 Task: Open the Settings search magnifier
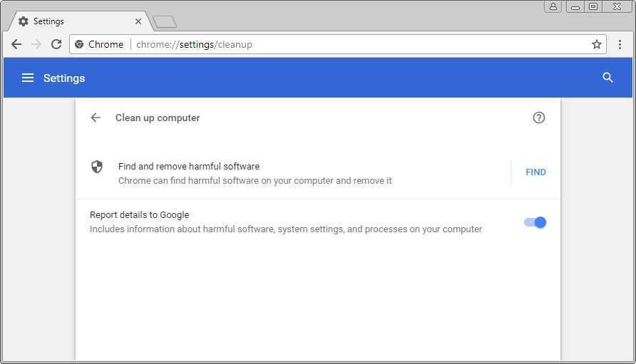[x=607, y=78]
